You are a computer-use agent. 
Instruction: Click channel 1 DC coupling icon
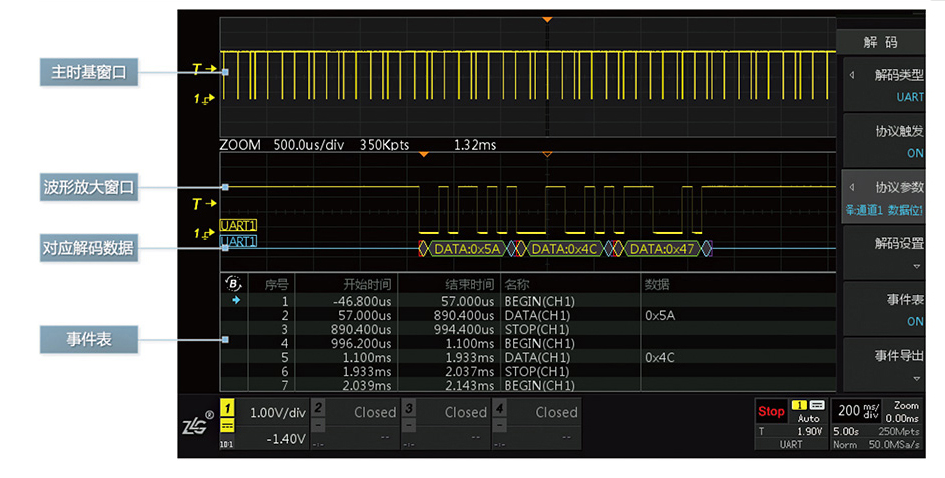pyautogui.click(x=227, y=426)
